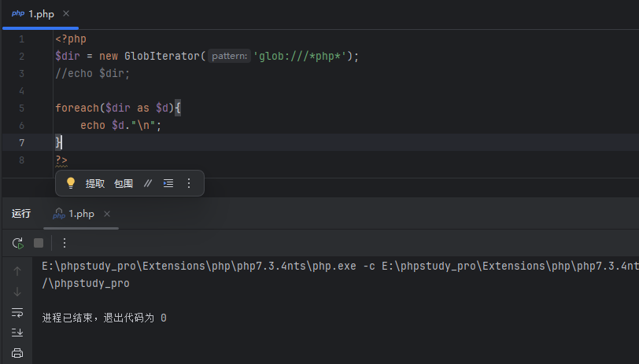The width and height of the screenshot is (639, 364).
Task: Click the stop process square icon
Action: coord(39,243)
